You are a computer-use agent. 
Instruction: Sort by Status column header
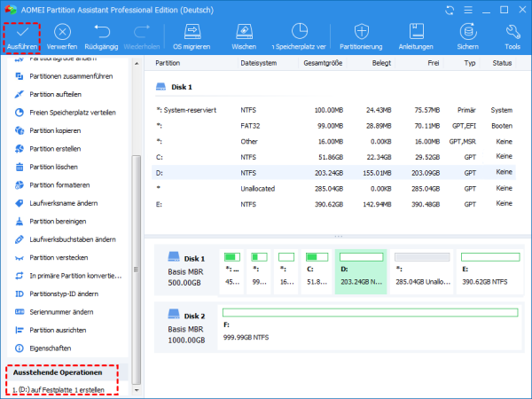(502, 63)
